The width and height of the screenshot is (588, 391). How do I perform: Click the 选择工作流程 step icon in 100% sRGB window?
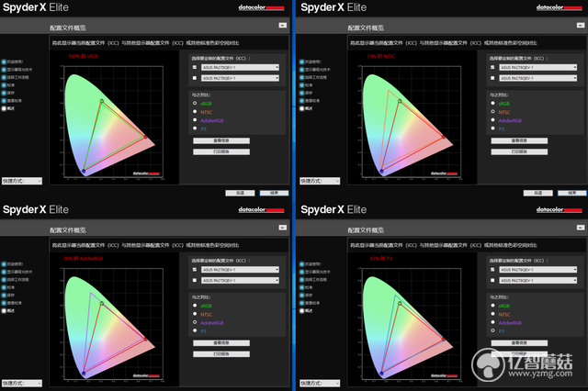click(4, 77)
